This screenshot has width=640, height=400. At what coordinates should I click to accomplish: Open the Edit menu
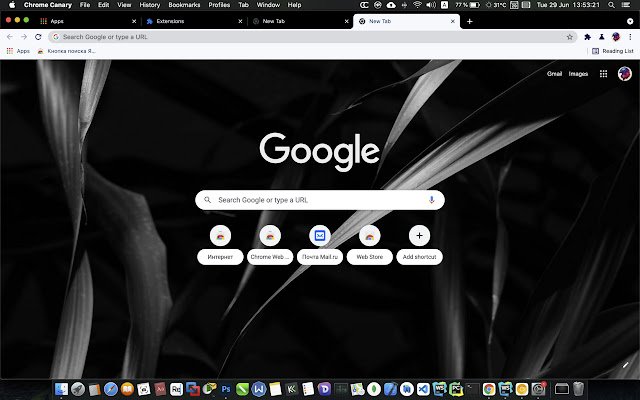(x=103, y=5)
